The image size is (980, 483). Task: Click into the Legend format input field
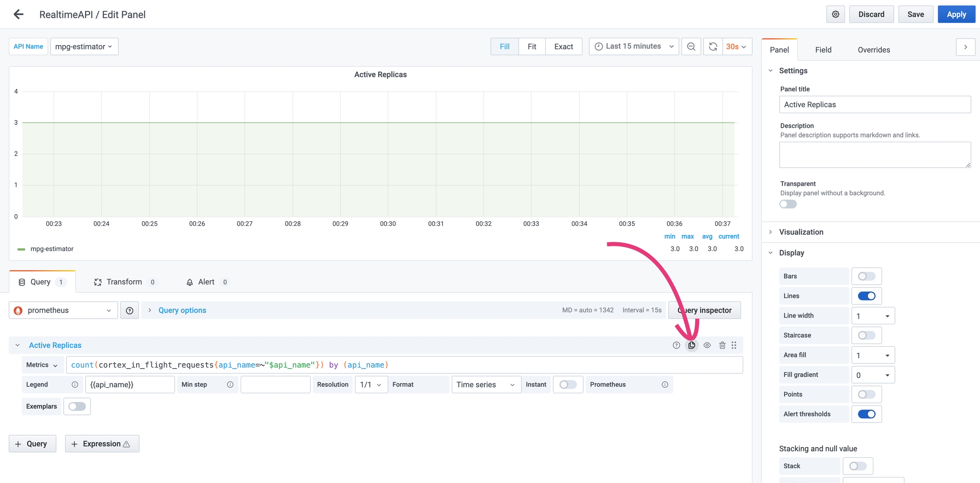[x=130, y=385]
